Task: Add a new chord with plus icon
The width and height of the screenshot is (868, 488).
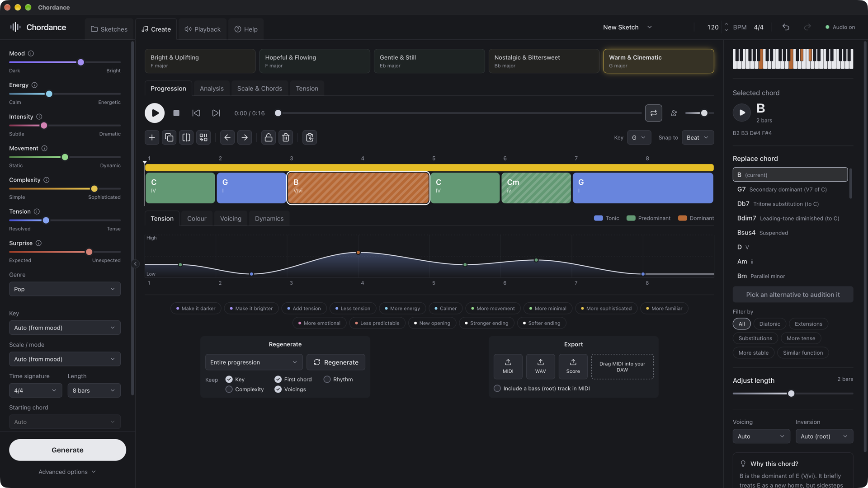Action: coord(152,137)
